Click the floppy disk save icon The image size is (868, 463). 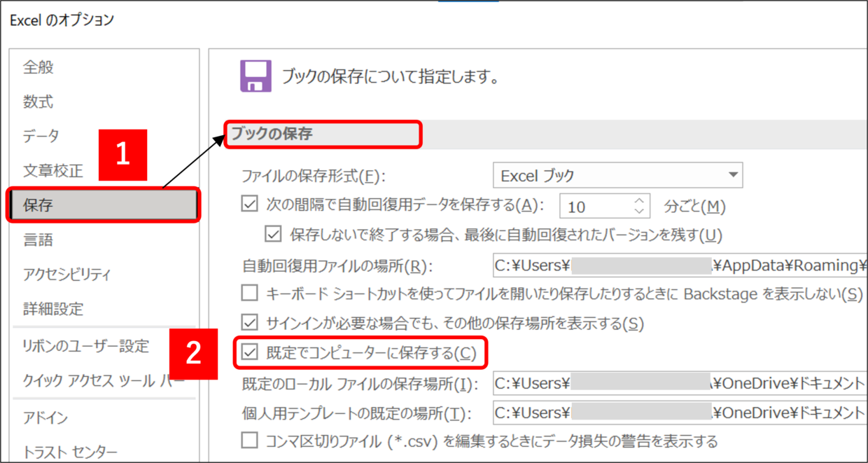point(255,76)
